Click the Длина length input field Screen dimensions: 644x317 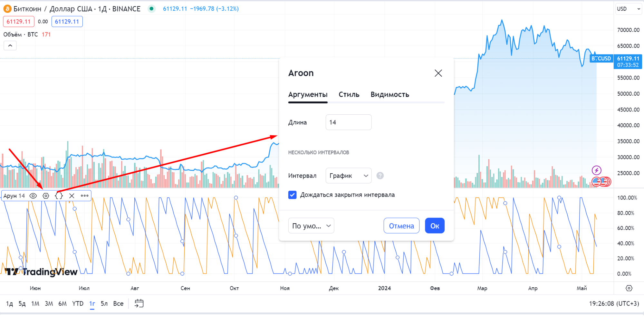(348, 122)
